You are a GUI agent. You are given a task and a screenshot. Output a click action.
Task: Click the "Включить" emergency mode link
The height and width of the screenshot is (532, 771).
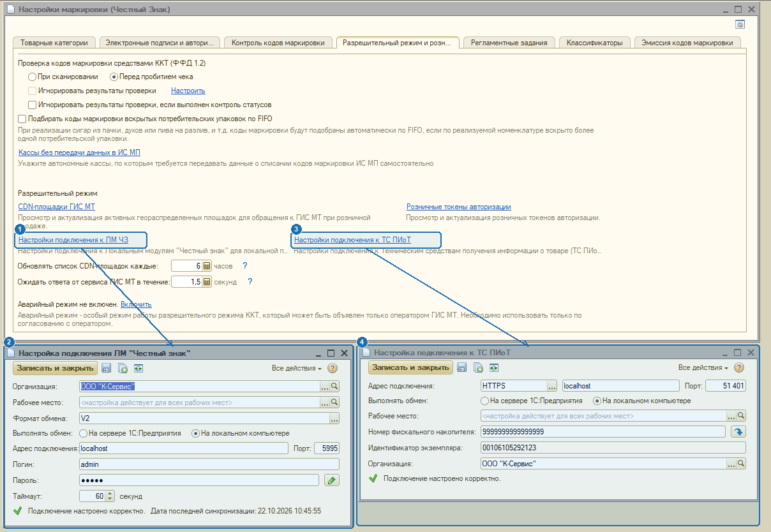pyautogui.click(x=136, y=304)
